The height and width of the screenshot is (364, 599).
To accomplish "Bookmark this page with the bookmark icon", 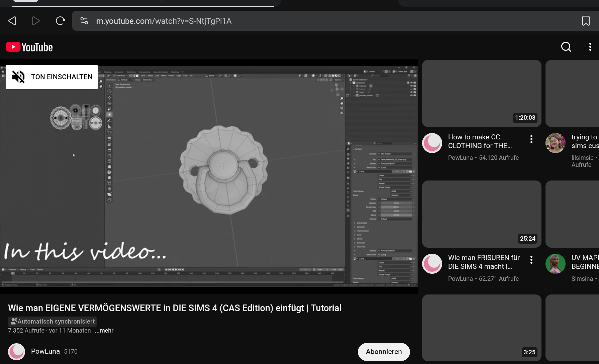I will [x=586, y=21].
